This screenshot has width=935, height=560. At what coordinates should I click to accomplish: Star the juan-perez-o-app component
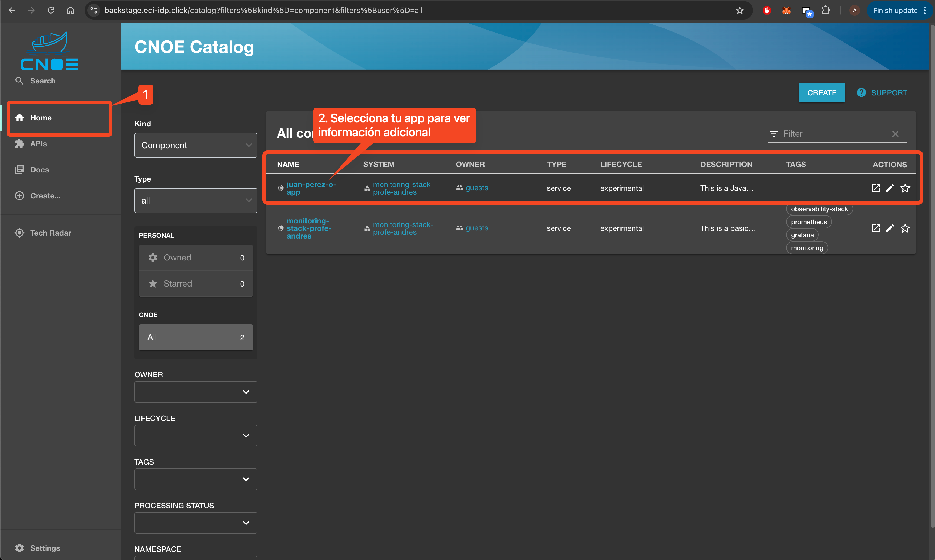pos(905,188)
